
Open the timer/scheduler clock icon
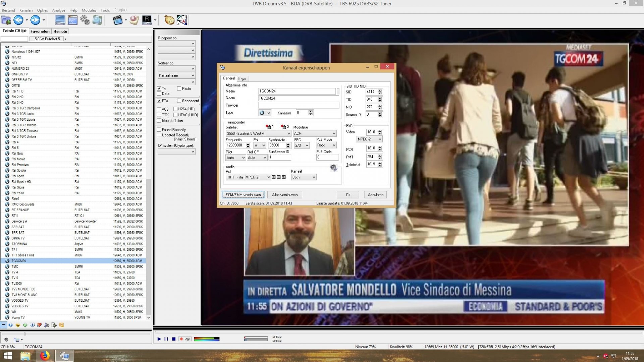click(x=169, y=20)
